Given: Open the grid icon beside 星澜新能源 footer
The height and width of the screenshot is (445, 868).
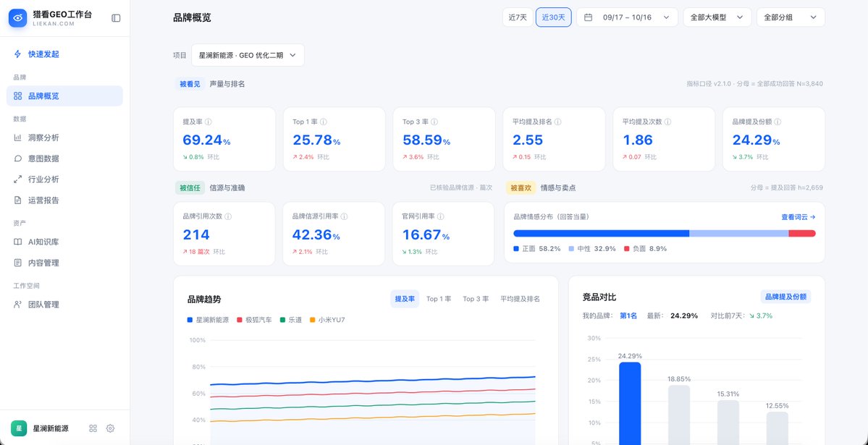Looking at the screenshot, I should (x=93, y=428).
